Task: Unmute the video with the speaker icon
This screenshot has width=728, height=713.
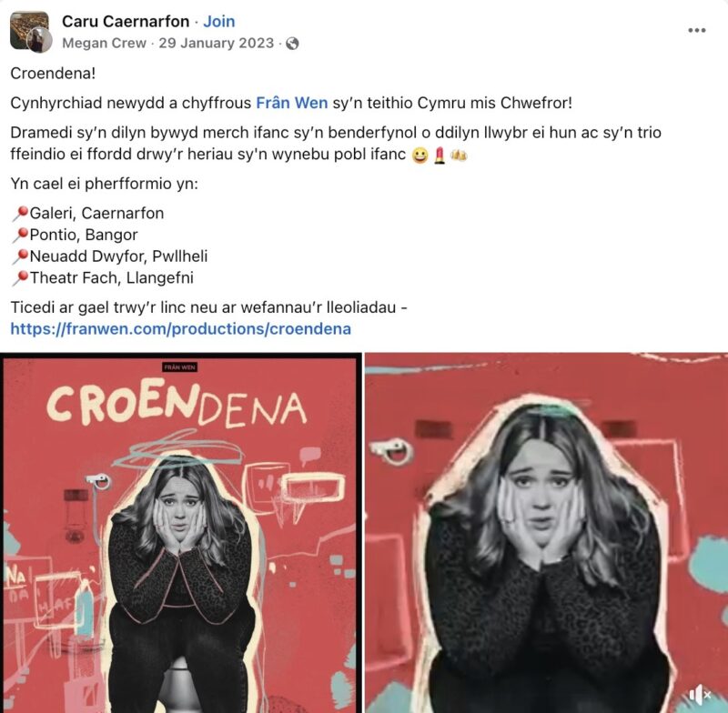Action: 700,695
